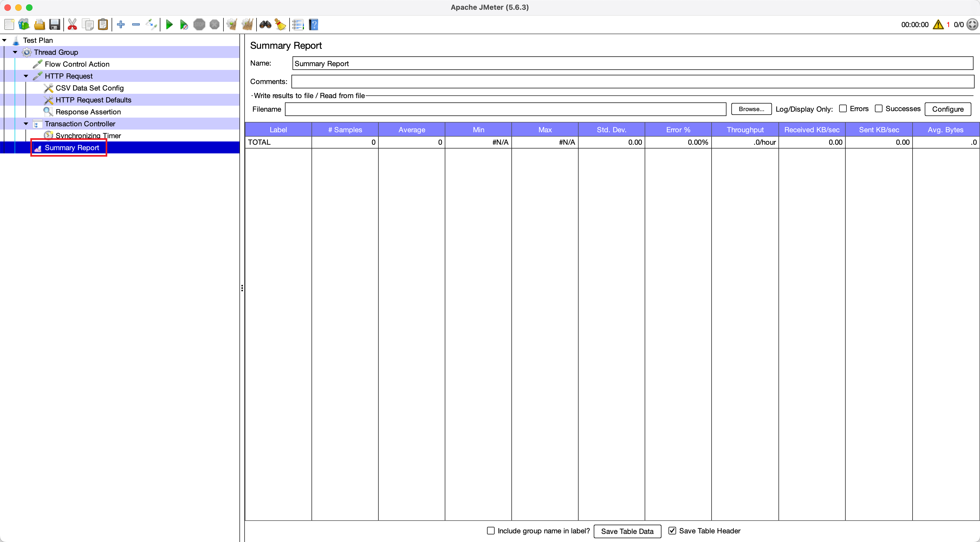Click the Error % column header

(678, 130)
